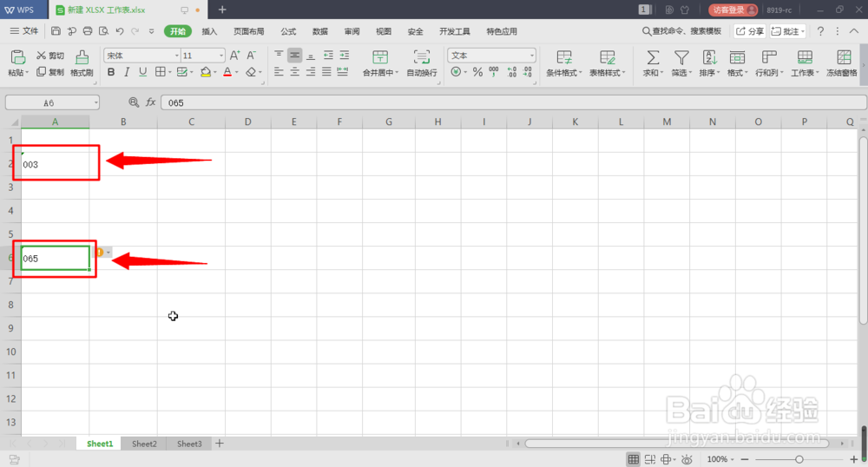This screenshot has height=467, width=868.
Task: Click the 排序 sort icon
Action: [710, 57]
